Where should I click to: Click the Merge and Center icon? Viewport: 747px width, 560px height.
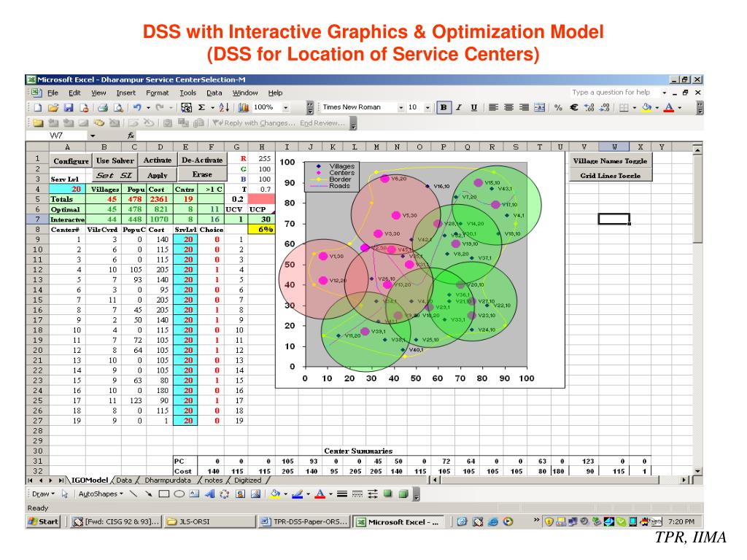tap(539, 108)
